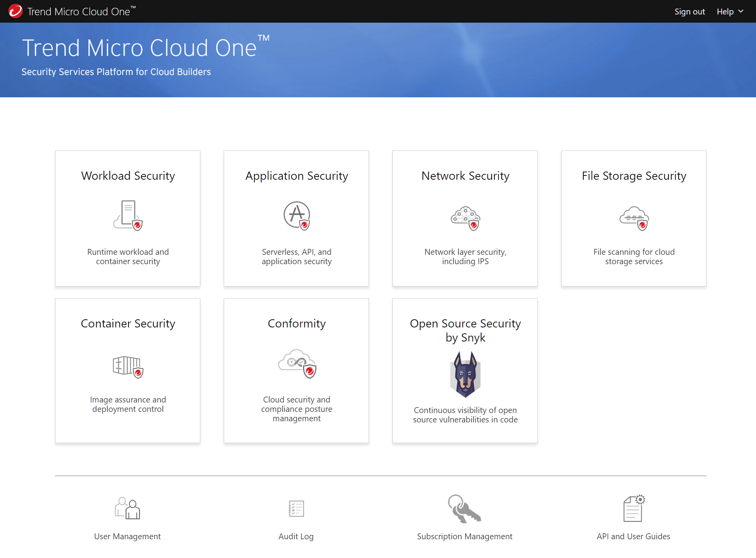Open the Workload Security title
The height and width of the screenshot is (558, 756).
point(128,176)
